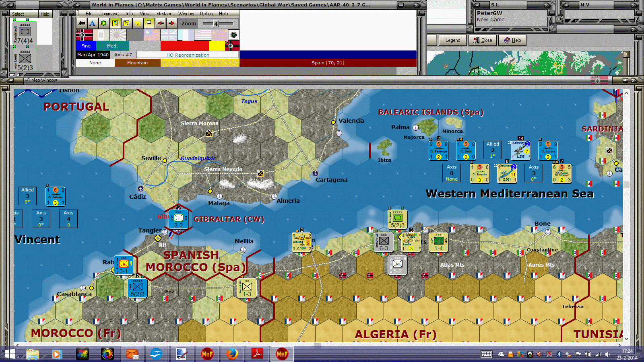Click the Close button with door icon
This screenshot has width=644, height=362.
coord(483,40)
